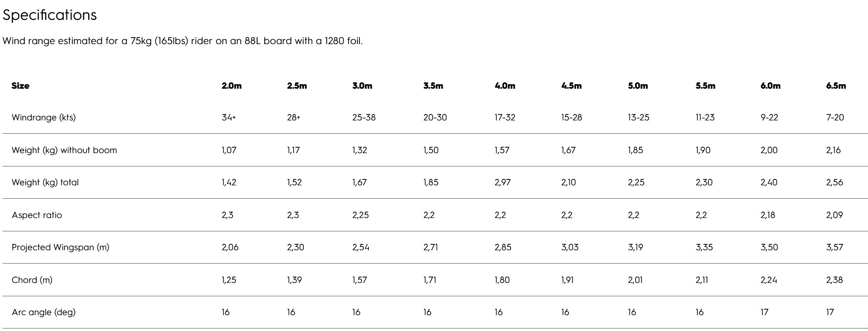Click the 2,97 total weight value
The image size is (868, 331).
coord(502,182)
